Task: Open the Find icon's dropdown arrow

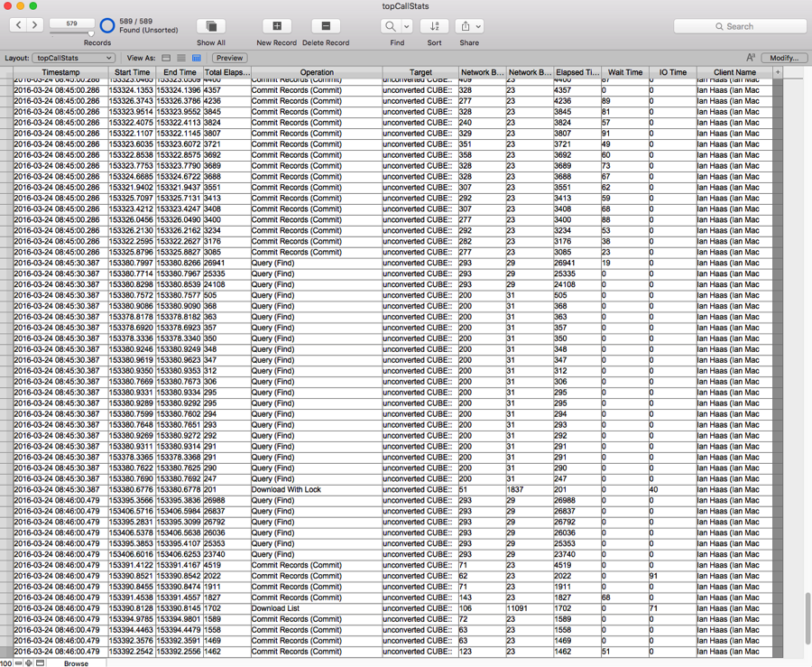Action: coord(409,25)
